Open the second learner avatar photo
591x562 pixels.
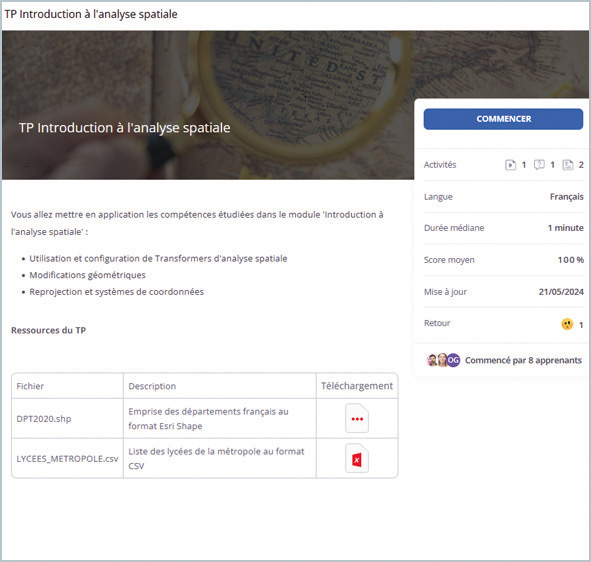(x=442, y=360)
